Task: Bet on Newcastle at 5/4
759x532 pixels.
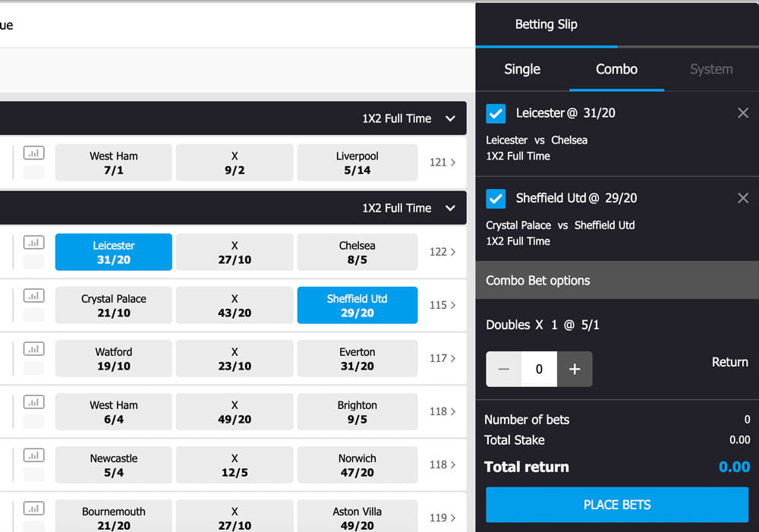Action: pos(114,465)
